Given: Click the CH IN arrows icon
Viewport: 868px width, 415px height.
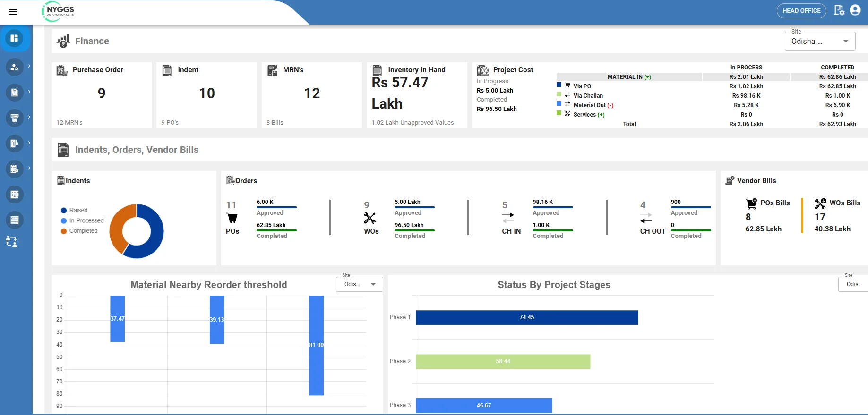Looking at the screenshot, I should point(508,218).
